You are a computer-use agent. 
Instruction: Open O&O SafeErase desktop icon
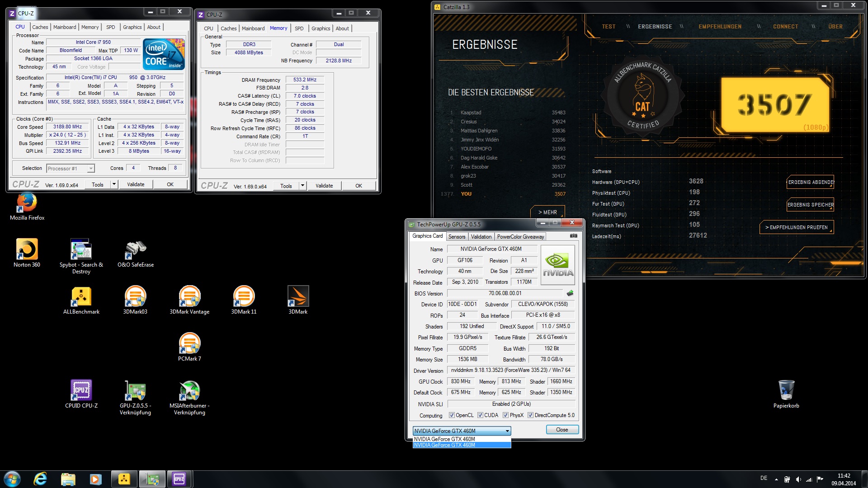click(136, 253)
